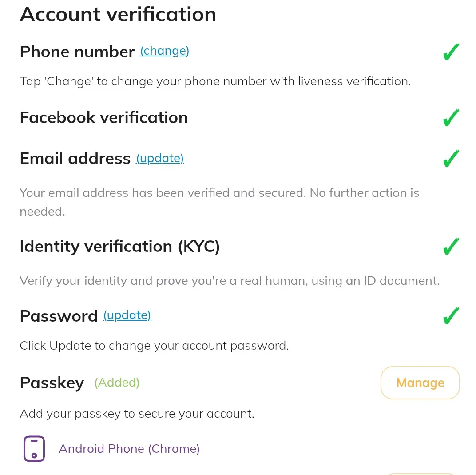This screenshot has height=475, width=476.
Task: Click the green checkmark beside Email address
Action: 451,159
